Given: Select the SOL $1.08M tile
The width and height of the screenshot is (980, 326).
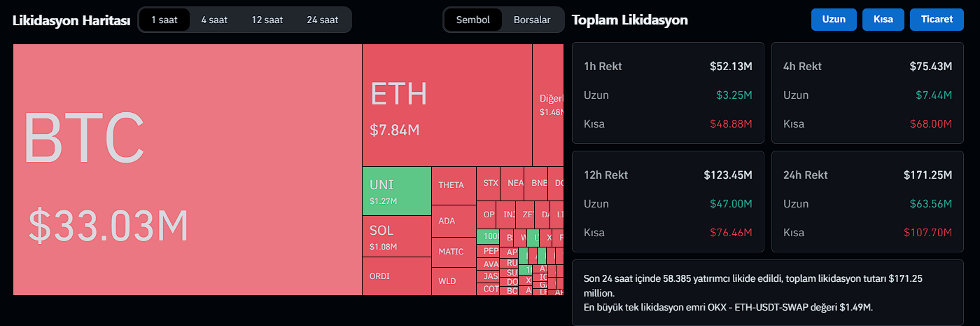Looking at the screenshot, I should [x=396, y=236].
